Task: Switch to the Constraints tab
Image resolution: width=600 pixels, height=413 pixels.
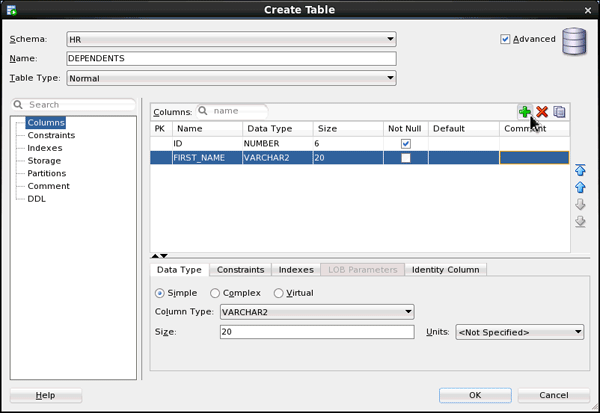Action: [x=240, y=270]
